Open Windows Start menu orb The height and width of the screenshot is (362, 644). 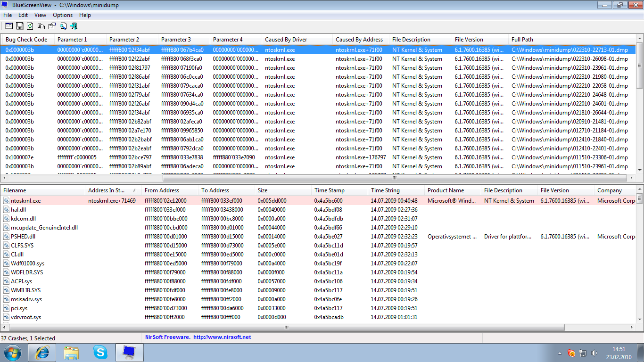(x=12, y=353)
